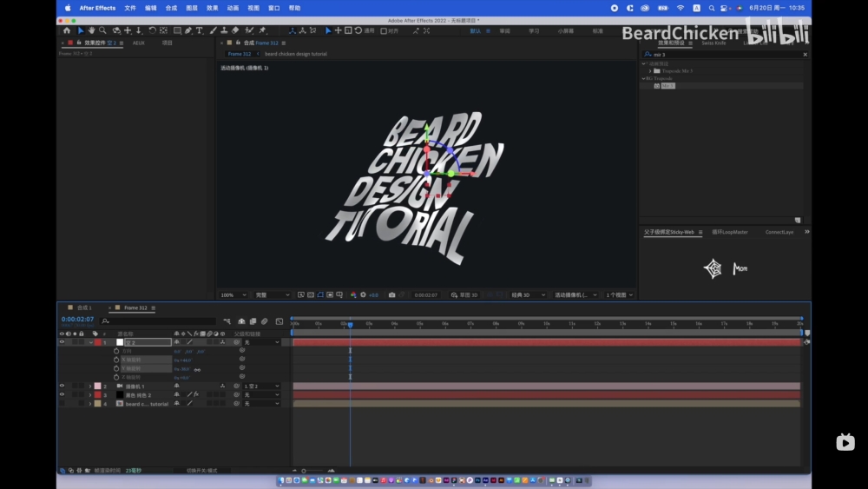Toggle 草图 3D draft mode

tap(464, 295)
